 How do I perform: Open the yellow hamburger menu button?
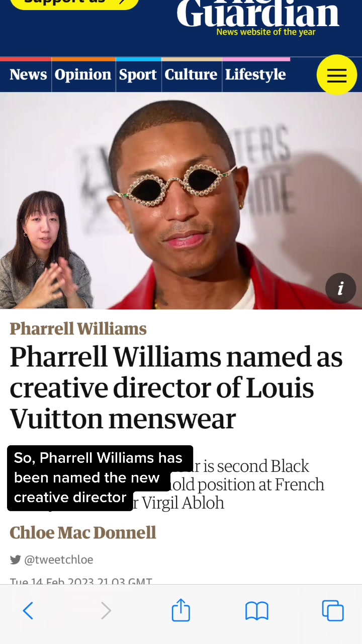coord(337,75)
